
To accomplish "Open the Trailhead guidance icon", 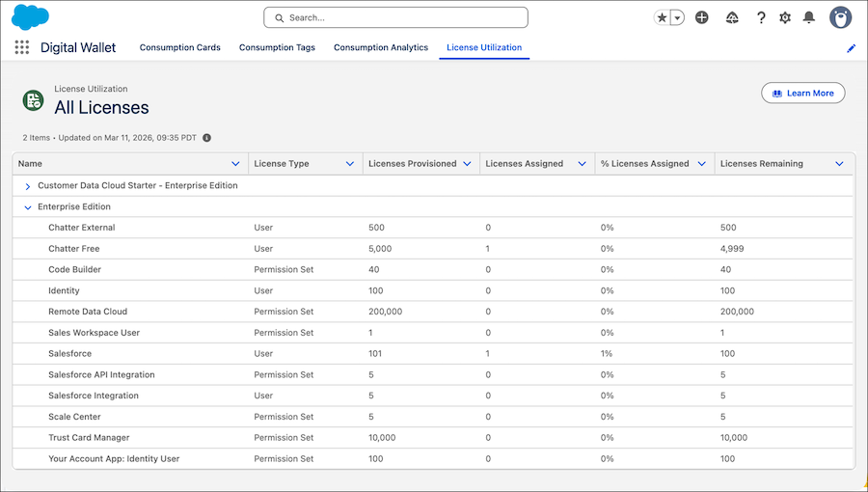I will (732, 17).
